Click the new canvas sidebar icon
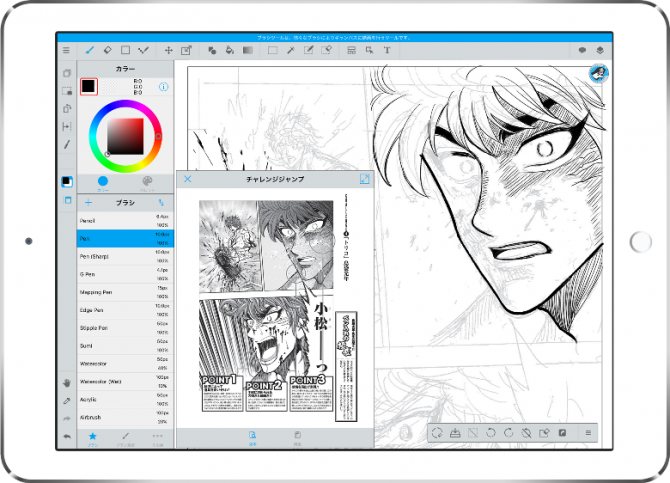670x483 pixels. coord(67,73)
